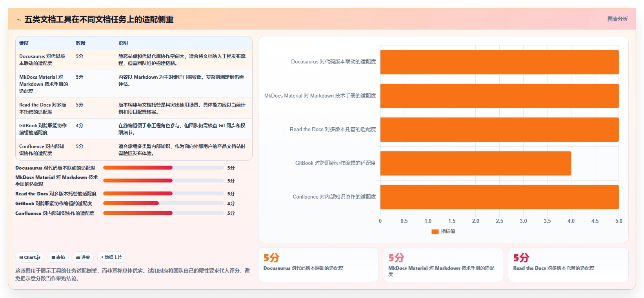The width and height of the screenshot is (644, 298).
Task: Click the Confluence description starting 适合承载多类型
Action: click(x=182, y=150)
